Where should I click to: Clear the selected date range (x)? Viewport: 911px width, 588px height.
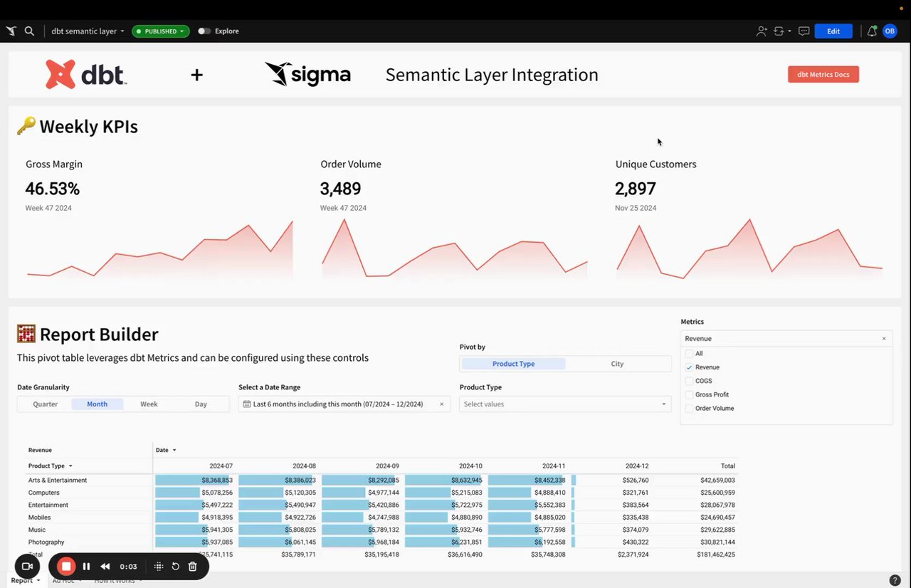point(441,404)
